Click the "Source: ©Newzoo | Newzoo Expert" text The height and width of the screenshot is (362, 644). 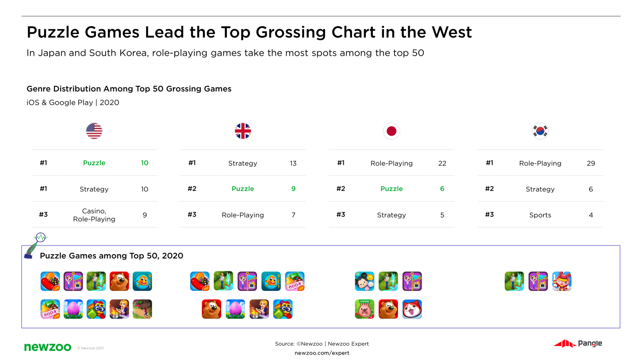(322, 344)
